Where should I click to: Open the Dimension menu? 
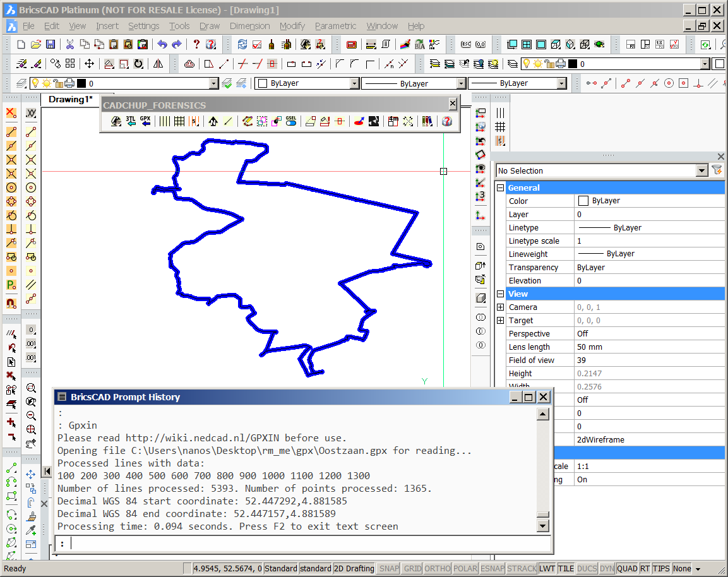point(249,26)
